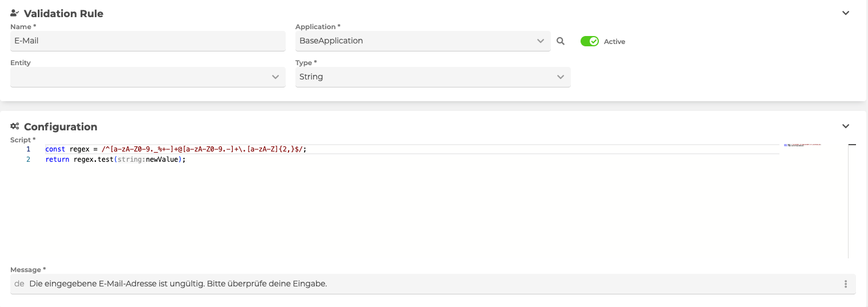Click the Name field containing E-Mail
Viewport: 868px width, 307px height.
pyautogui.click(x=147, y=41)
